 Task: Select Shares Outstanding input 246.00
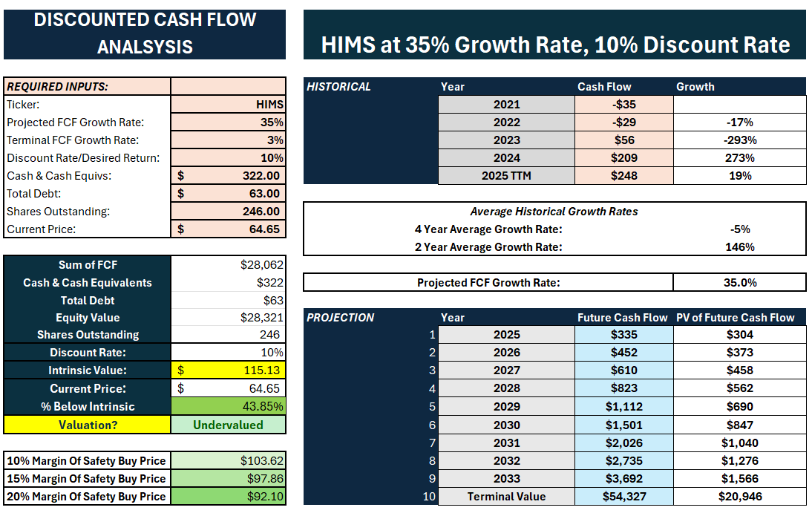tap(229, 212)
